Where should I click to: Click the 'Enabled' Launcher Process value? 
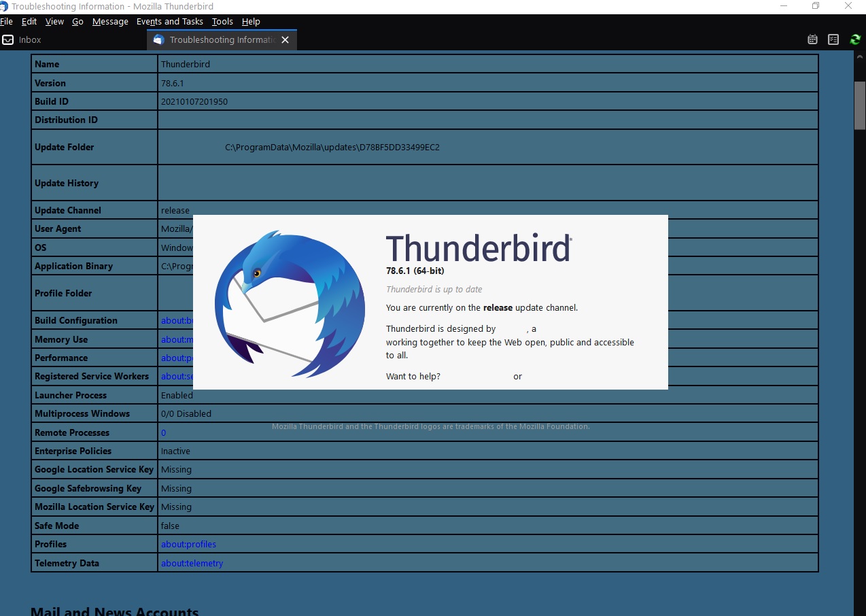click(177, 396)
